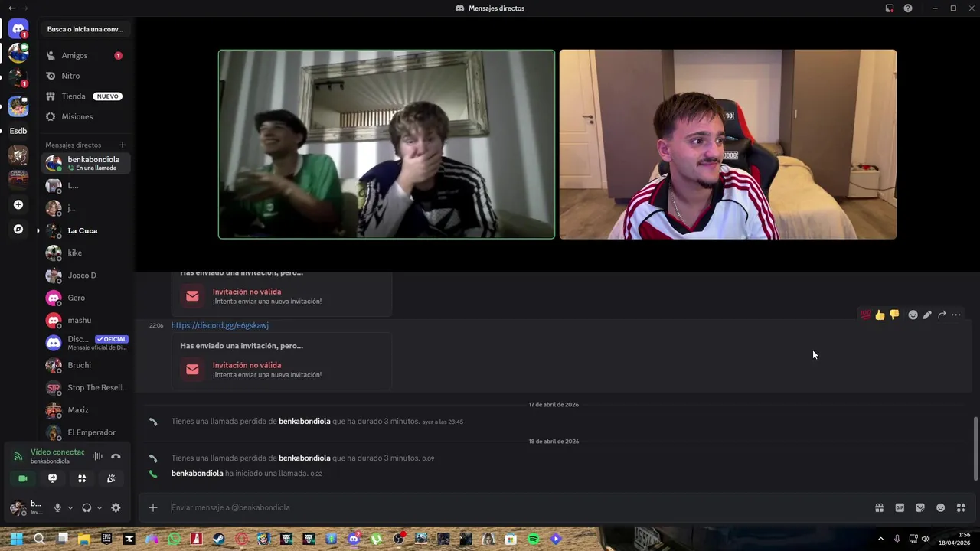980x551 pixels.
Task: React with the 100 emoji
Action: tap(865, 315)
